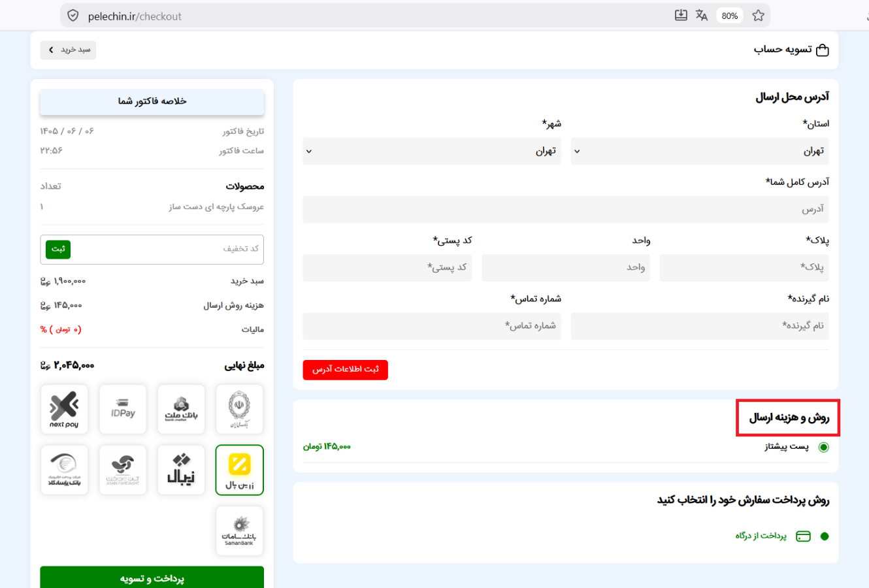Click the آدرس full address field
869x588 pixels.
click(566, 209)
